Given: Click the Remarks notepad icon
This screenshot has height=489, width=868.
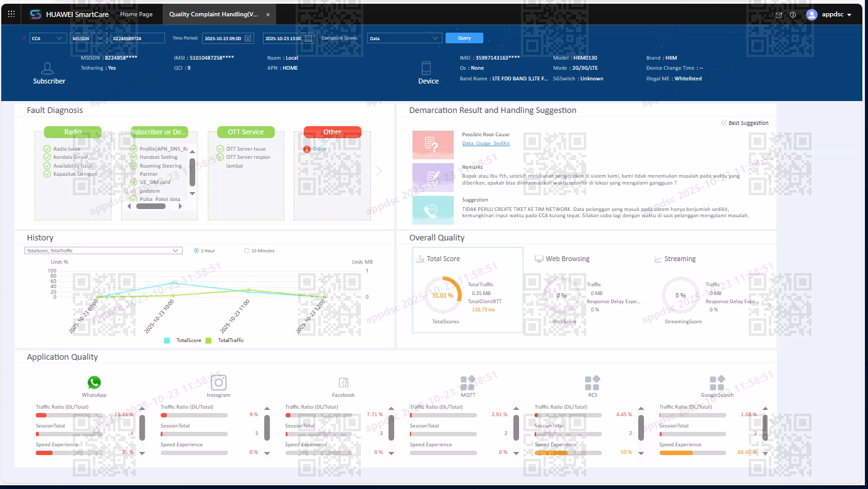Looking at the screenshot, I should pyautogui.click(x=433, y=178).
